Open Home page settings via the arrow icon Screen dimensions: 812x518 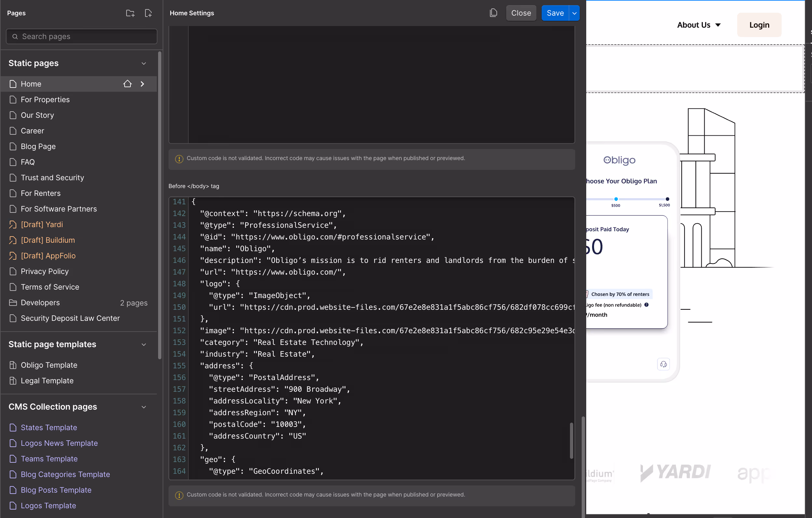click(142, 84)
